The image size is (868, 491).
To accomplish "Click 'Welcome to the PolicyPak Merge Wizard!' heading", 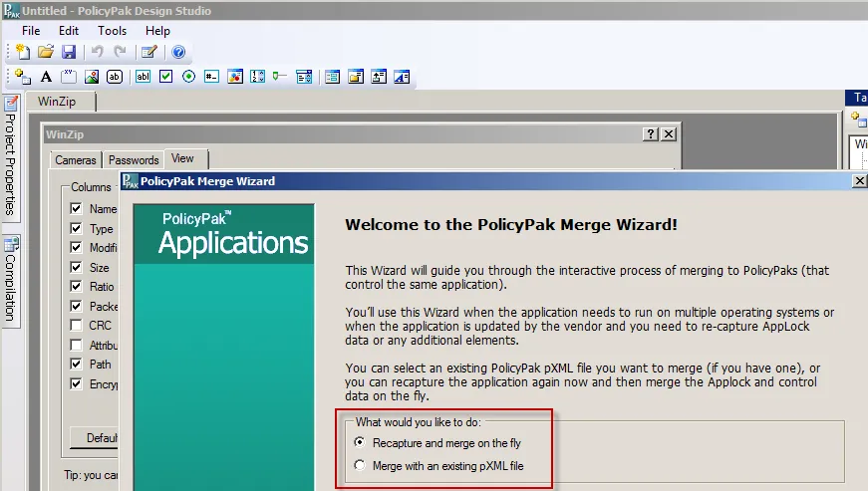I will coord(511,224).
